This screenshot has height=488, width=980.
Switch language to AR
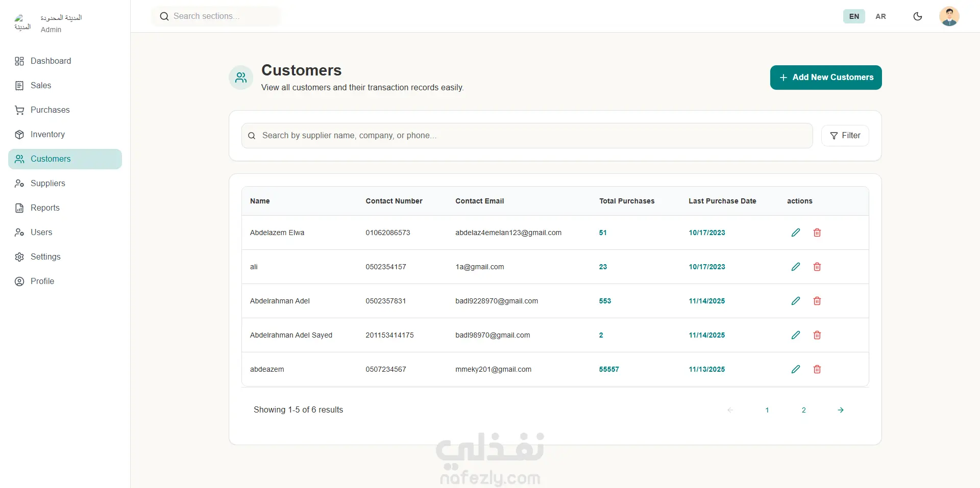click(x=880, y=16)
